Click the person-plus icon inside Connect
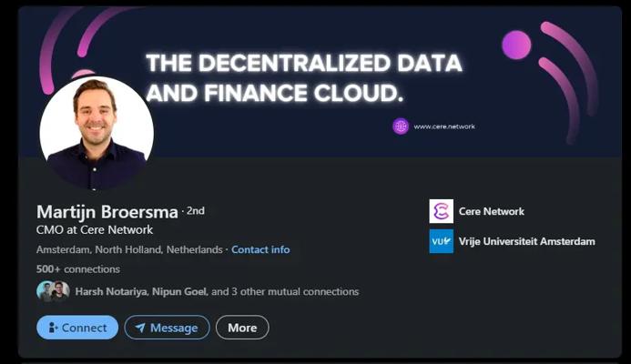This screenshot has width=631, height=364. (53, 328)
